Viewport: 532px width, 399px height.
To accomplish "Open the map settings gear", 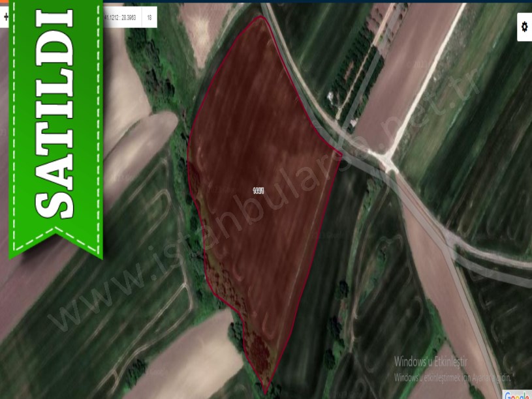I will 524,27.
